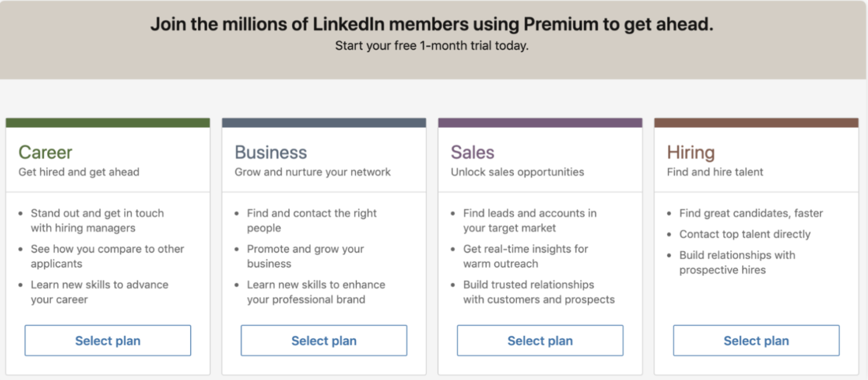This screenshot has width=868, height=380.
Task: Click the purple bar atop Sales card
Action: pyautogui.click(x=540, y=123)
